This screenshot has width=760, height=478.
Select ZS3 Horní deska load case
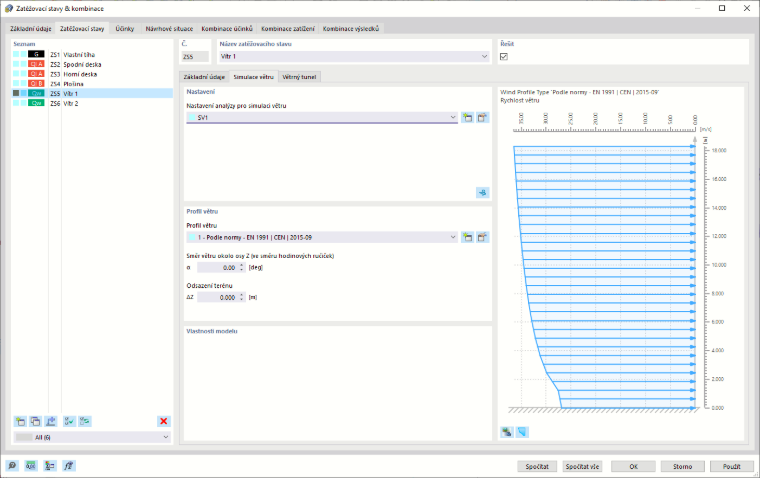[x=92, y=74]
